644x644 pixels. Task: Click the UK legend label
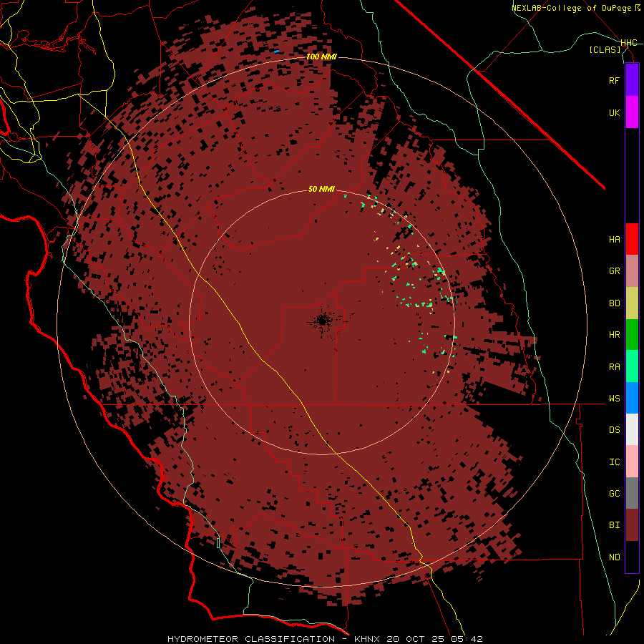coord(615,112)
